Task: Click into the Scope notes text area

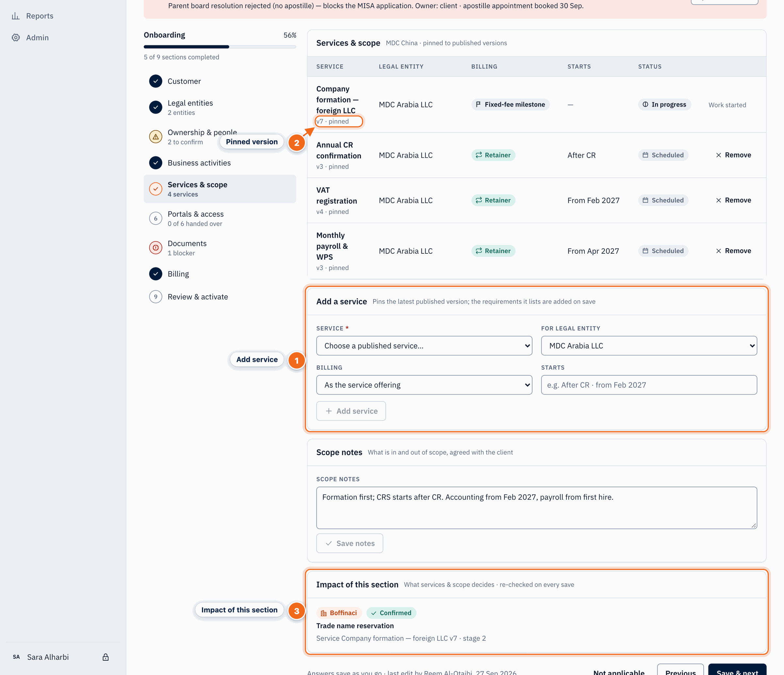Action: 536,508
